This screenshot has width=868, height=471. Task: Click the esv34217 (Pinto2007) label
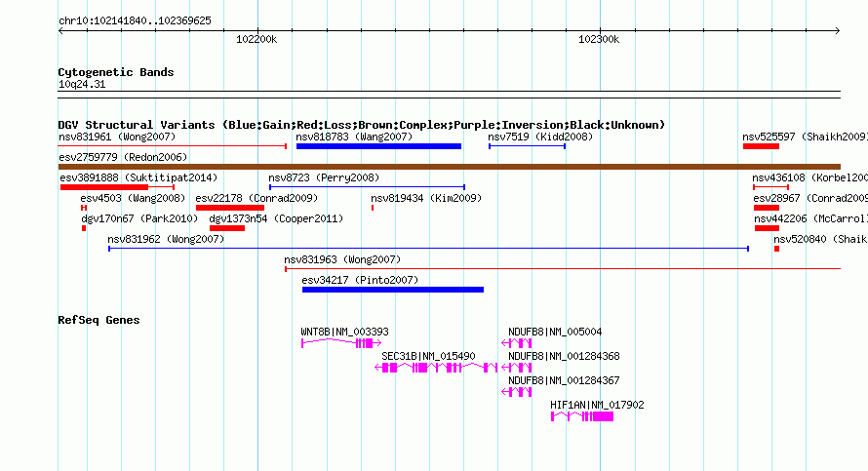[360, 280]
